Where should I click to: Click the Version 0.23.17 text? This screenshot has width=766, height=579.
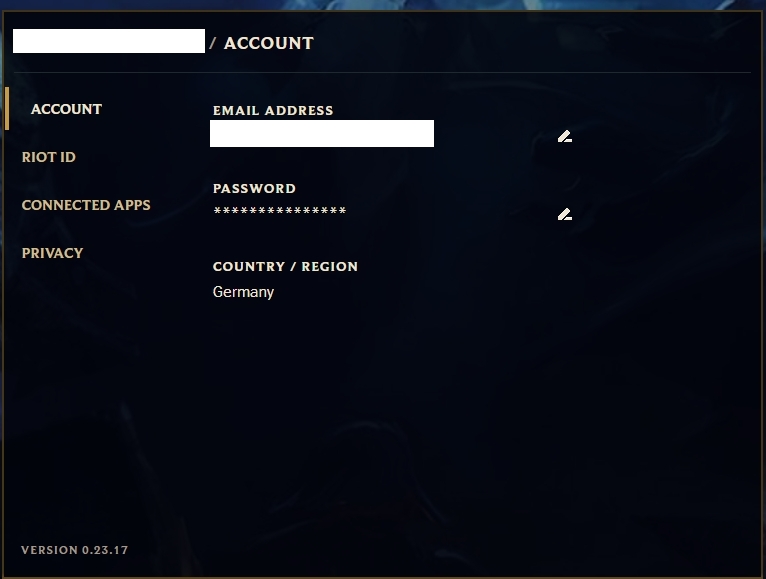point(75,550)
